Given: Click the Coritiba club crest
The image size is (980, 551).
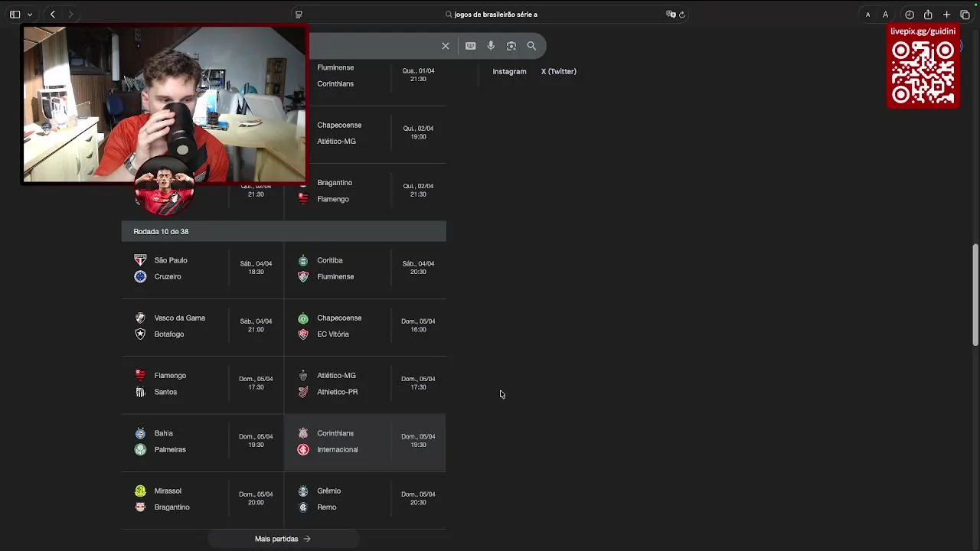Looking at the screenshot, I should (303, 260).
